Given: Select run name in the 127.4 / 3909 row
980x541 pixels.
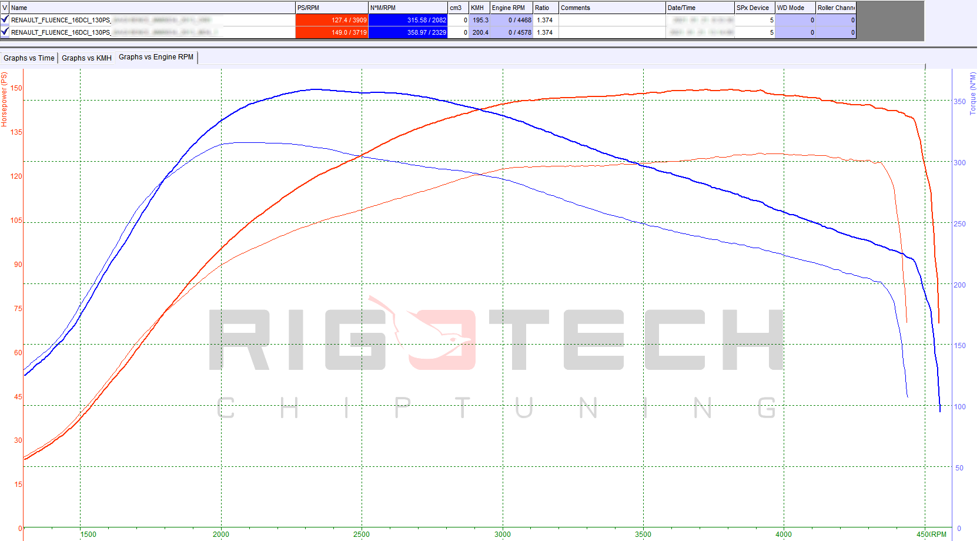Looking at the screenshot, I should click(x=152, y=20).
